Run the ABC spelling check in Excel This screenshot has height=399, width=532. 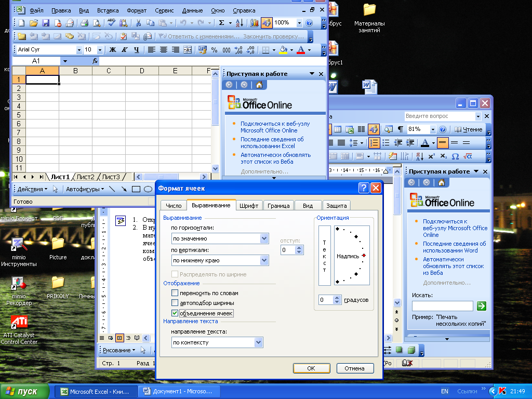(111, 23)
